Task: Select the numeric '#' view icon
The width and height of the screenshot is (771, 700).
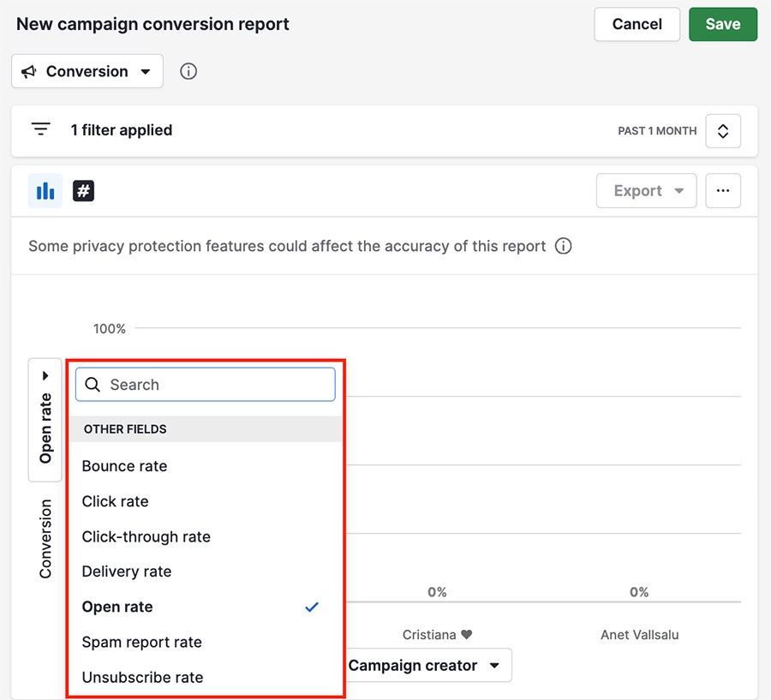Action: [x=82, y=190]
